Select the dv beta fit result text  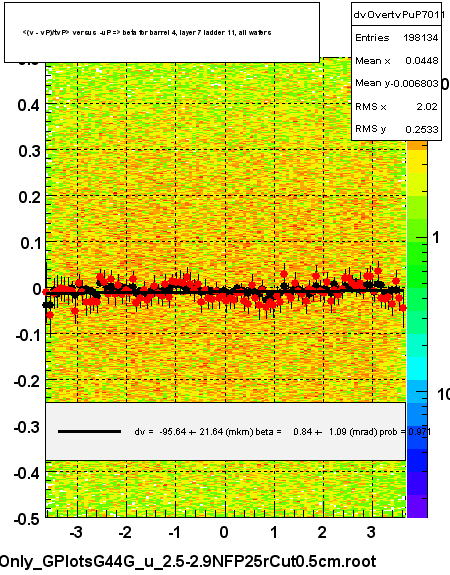point(282,432)
